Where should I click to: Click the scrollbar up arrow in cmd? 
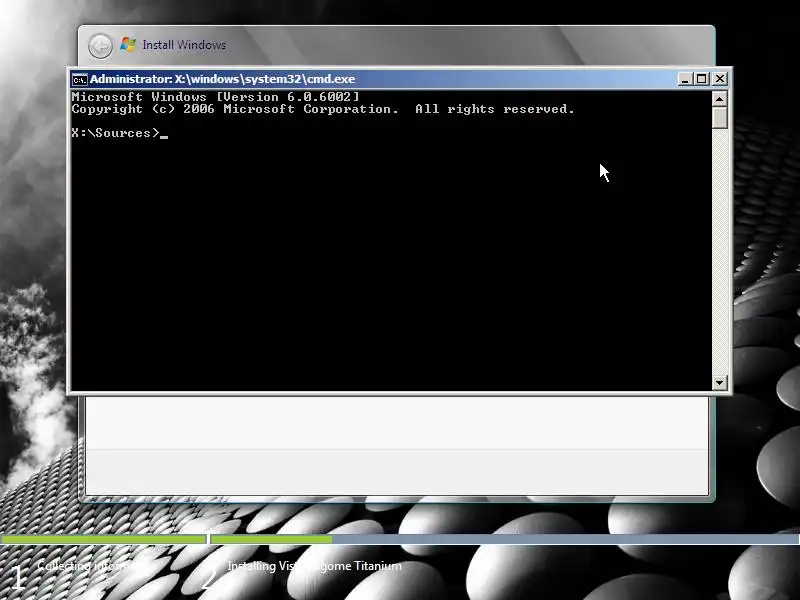[x=719, y=98]
